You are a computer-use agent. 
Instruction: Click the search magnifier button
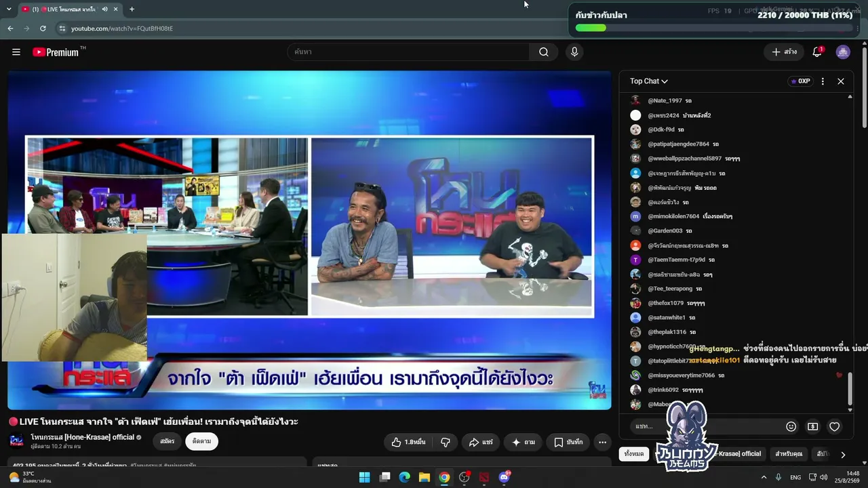pos(544,52)
